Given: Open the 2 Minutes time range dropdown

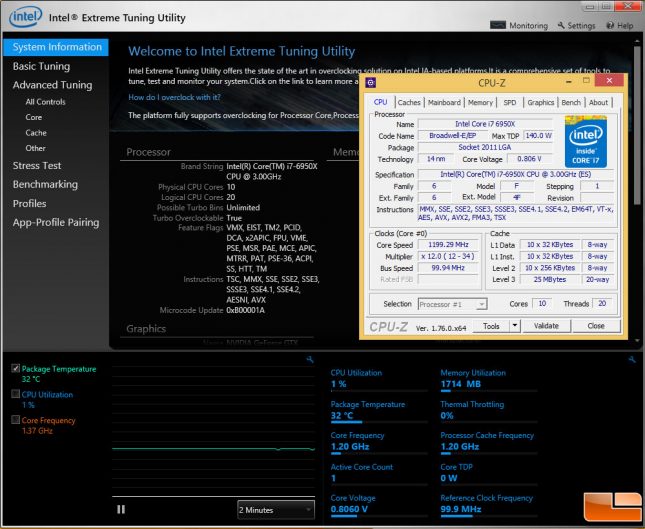Looking at the screenshot, I should (276, 510).
